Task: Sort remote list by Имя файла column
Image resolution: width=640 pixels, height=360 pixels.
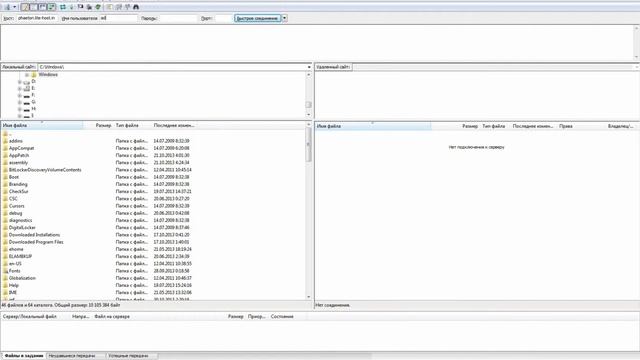Action: (x=373, y=126)
